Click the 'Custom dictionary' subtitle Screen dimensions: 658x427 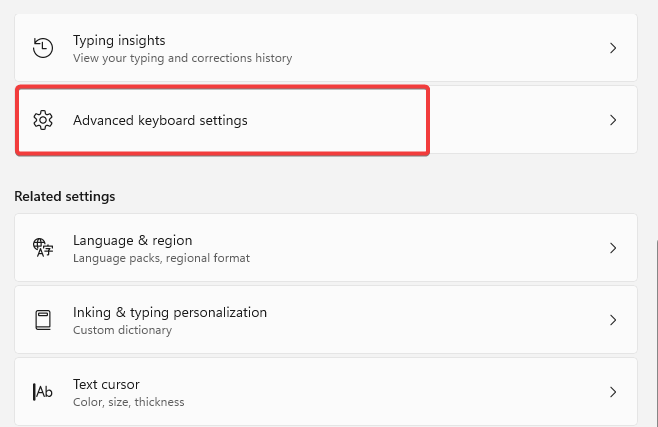click(x=122, y=330)
